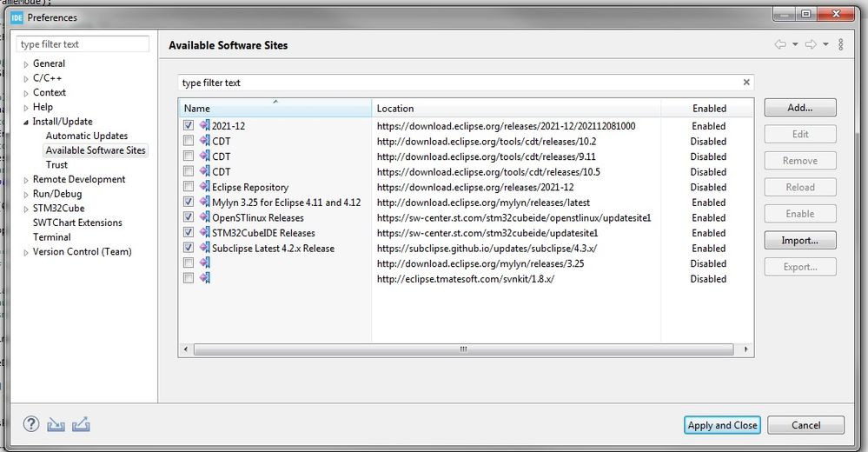Uncheck STM32CubeIDE Releases checkbox

[189, 232]
